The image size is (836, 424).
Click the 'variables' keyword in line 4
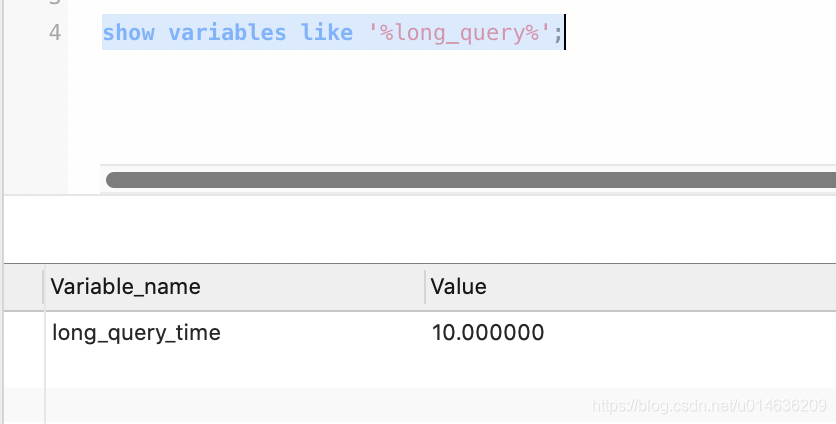[228, 33]
